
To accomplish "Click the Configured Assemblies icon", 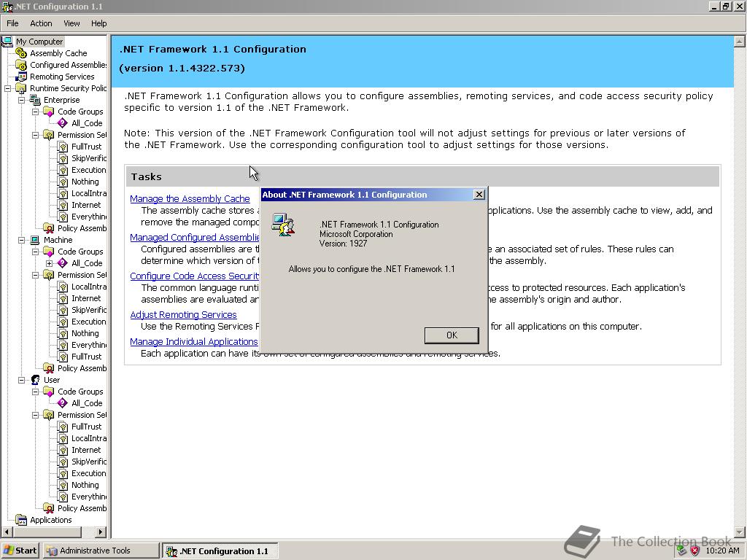I will [x=21, y=65].
